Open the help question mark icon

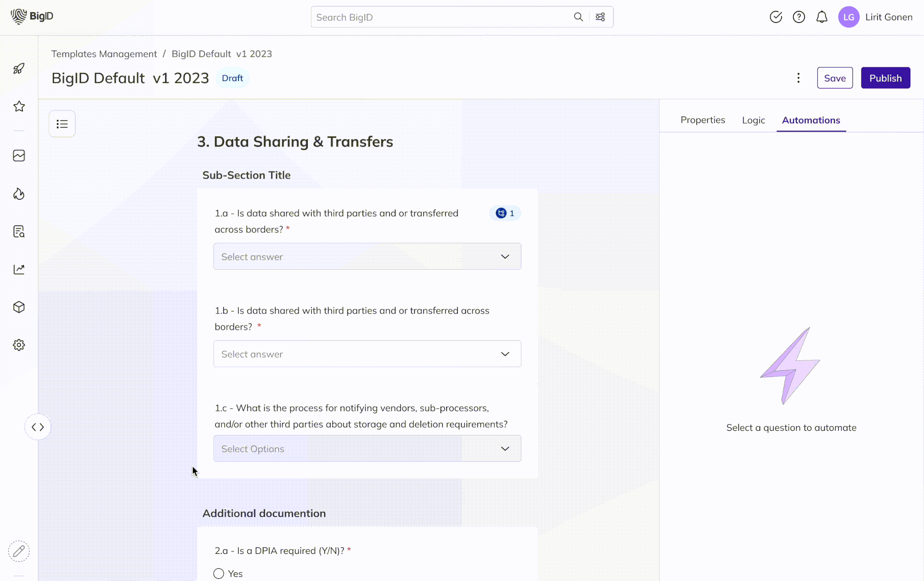(799, 17)
